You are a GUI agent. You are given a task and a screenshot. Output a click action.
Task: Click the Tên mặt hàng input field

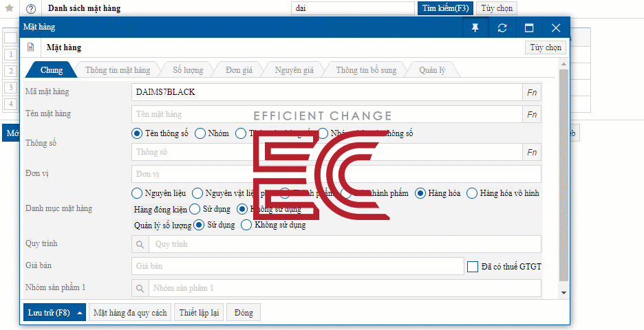[x=327, y=114]
